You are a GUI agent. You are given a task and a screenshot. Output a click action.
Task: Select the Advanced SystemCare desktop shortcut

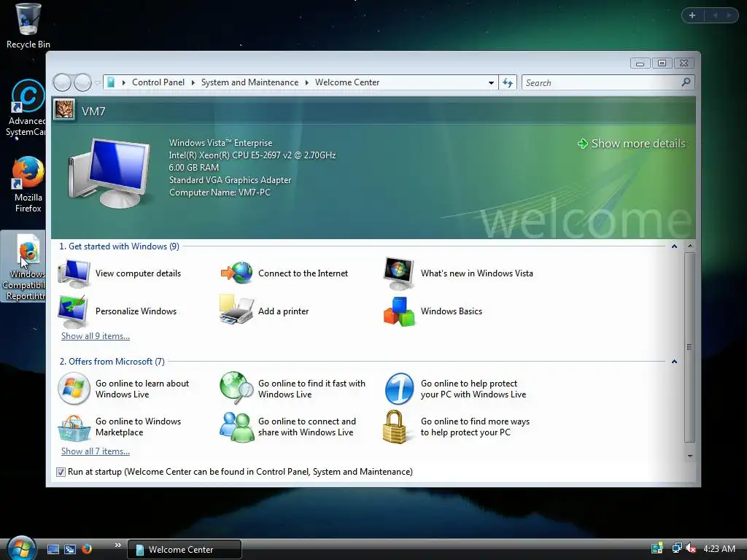tap(26, 108)
